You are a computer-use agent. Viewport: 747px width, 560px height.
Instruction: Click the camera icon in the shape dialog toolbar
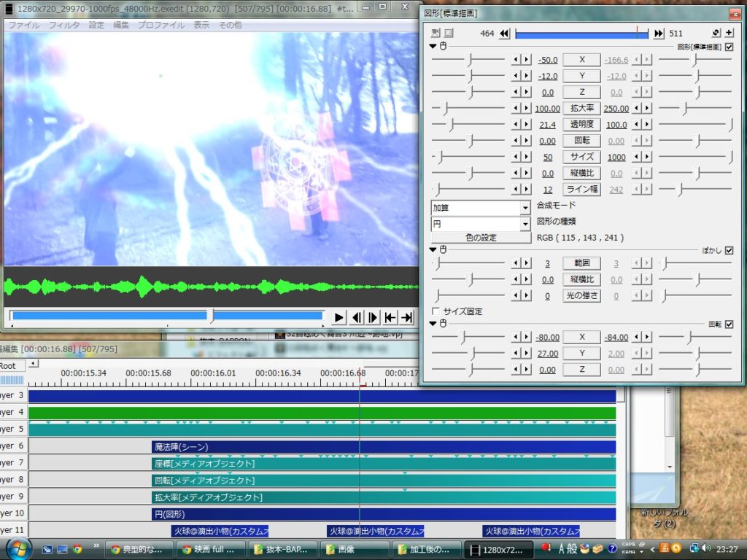(436, 33)
